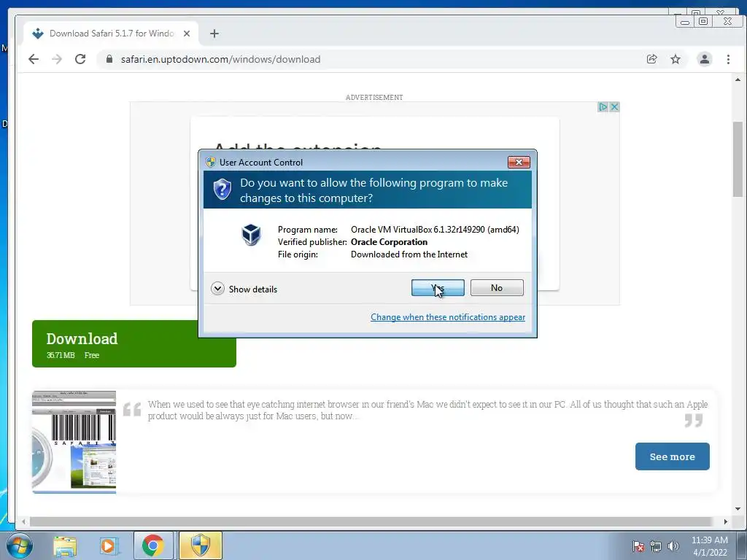Select the Download Safari 5.1.7 tab
747x560 pixels.
point(112,34)
